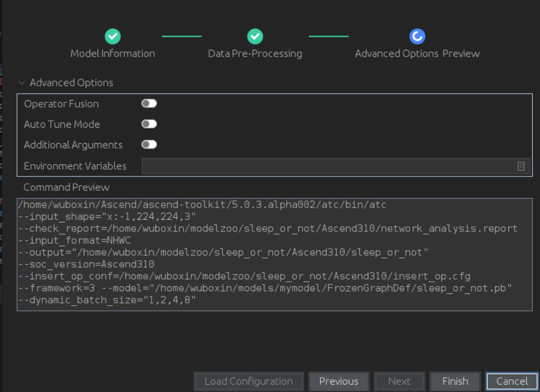This screenshot has height=392, width=540.
Task: Click the --framework=3 --model line
Action: pos(265,288)
